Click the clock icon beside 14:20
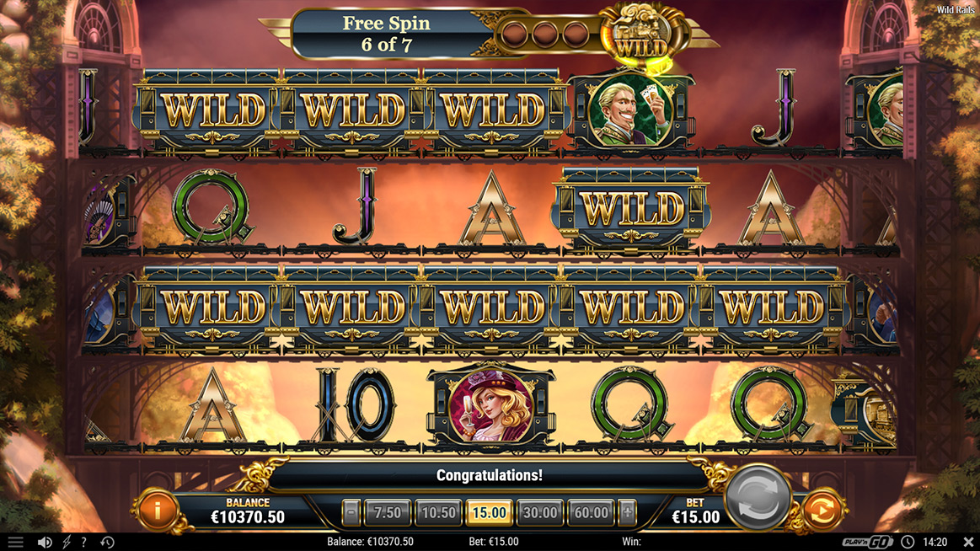The height and width of the screenshot is (551, 980). click(x=908, y=543)
